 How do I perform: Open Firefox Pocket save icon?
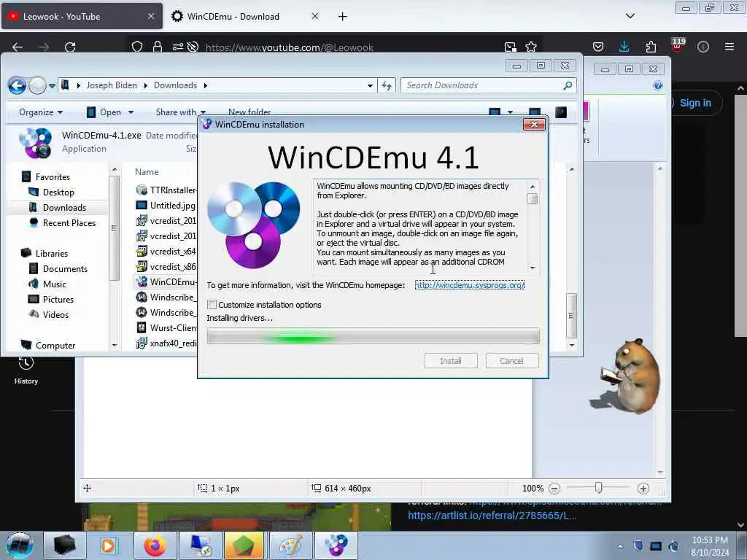coord(598,47)
